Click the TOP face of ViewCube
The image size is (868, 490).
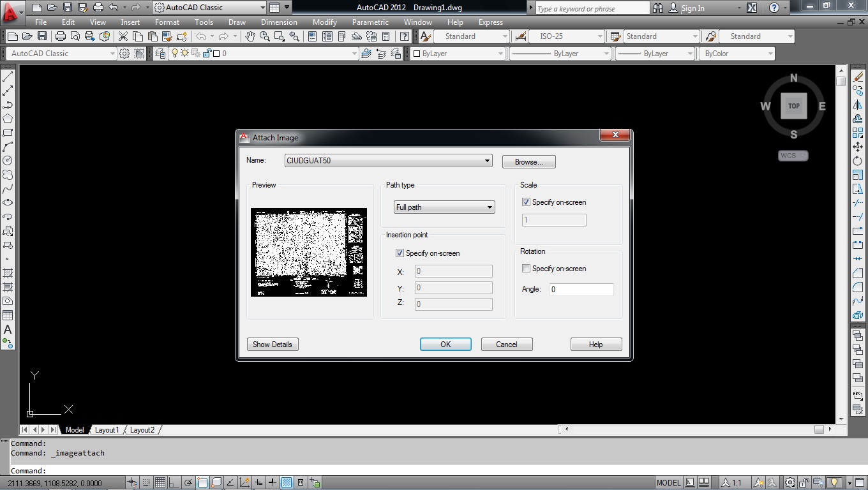(x=793, y=106)
